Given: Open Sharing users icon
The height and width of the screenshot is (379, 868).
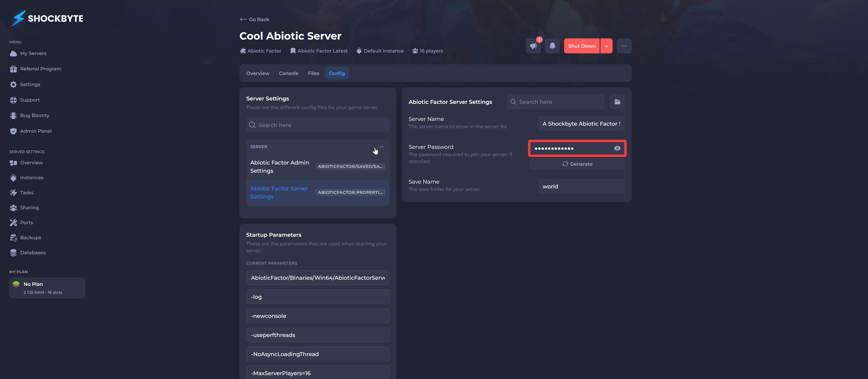Looking at the screenshot, I should (13, 208).
